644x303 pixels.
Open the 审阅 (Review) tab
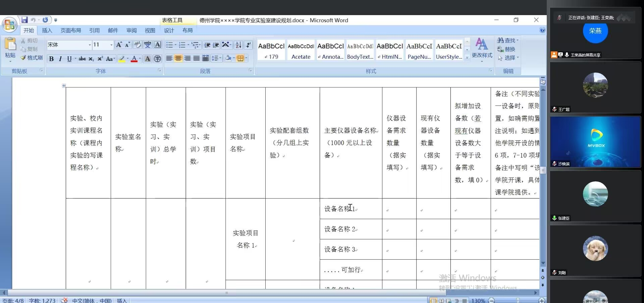(x=131, y=30)
